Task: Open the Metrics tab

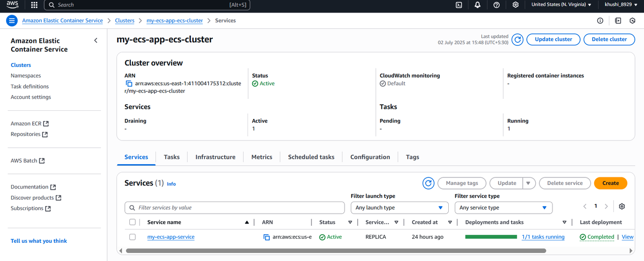Action: [262, 157]
